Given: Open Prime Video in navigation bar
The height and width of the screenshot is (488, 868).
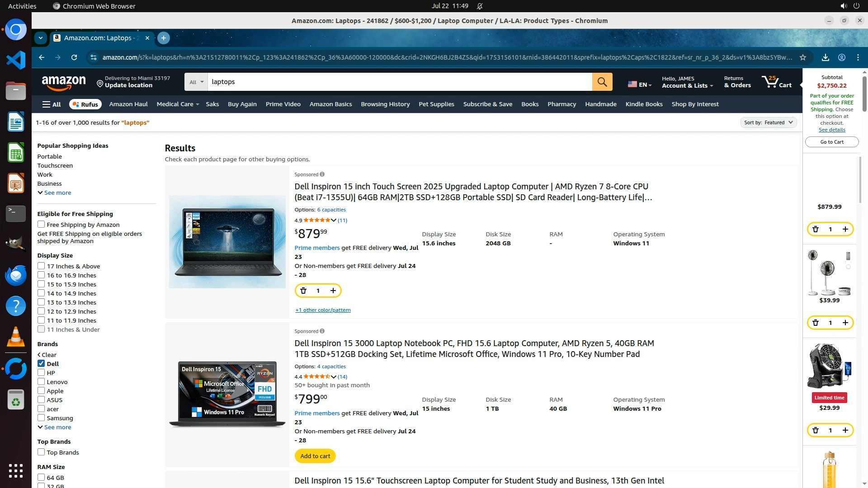Looking at the screenshot, I should (283, 104).
